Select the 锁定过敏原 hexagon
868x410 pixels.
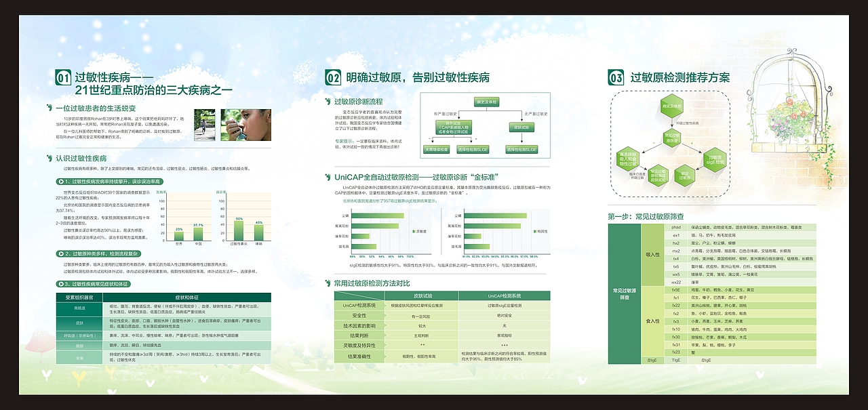684,176
